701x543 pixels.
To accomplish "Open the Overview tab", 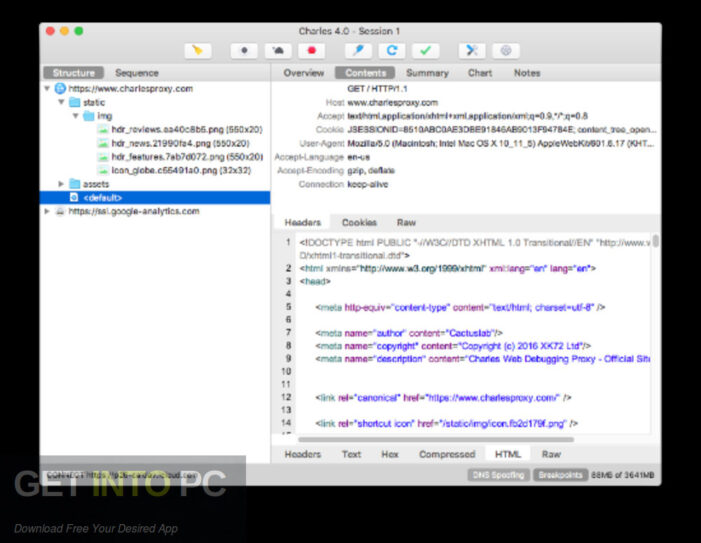I will (x=304, y=73).
